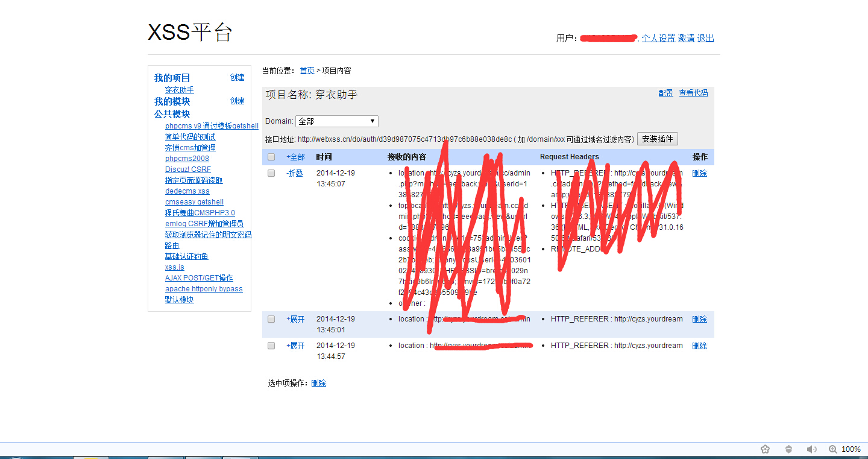The height and width of the screenshot is (459, 868).
Task: Open module 基础认证钓鱼
Action: [x=187, y=256]
